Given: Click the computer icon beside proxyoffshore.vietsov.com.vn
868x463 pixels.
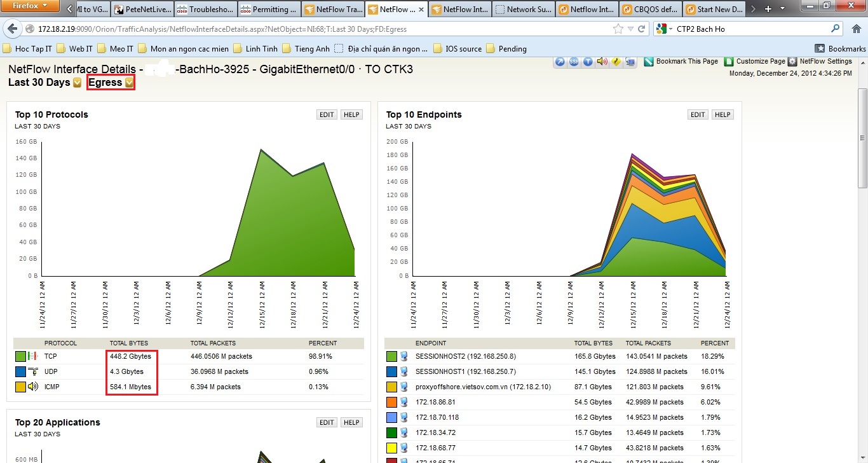Looking at the screenshot, I should [404, 387].
